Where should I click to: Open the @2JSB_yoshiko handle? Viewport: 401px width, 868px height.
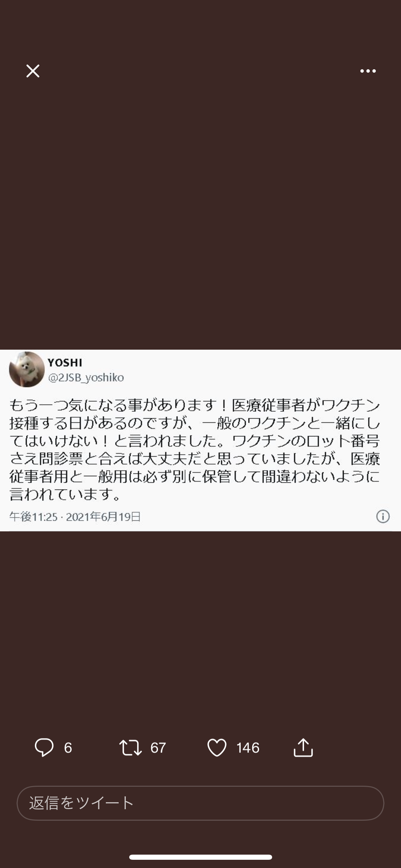pos(86,377)
